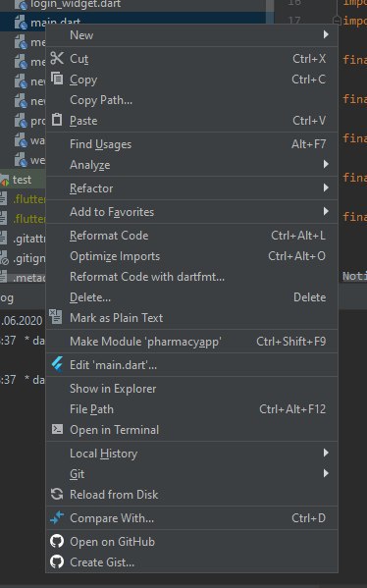
Task: Select the .metadata file in tree
Action: [x=28, y=278]
